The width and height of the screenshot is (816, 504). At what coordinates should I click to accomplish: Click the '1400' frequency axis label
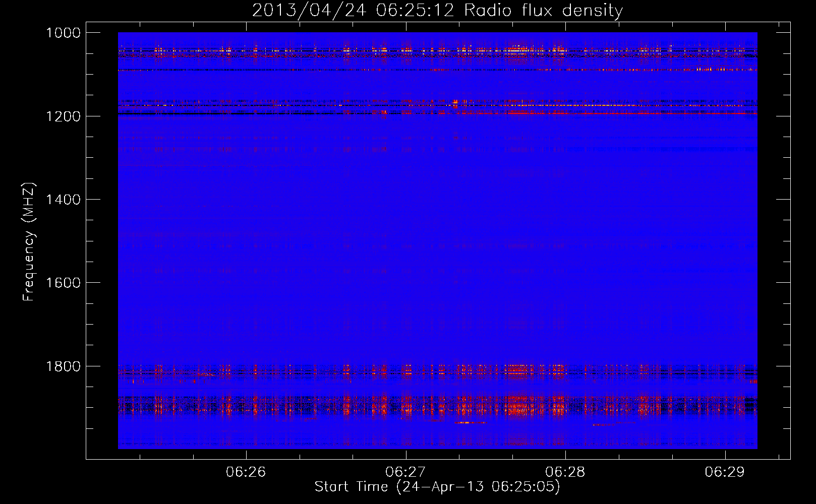[63, 200]
